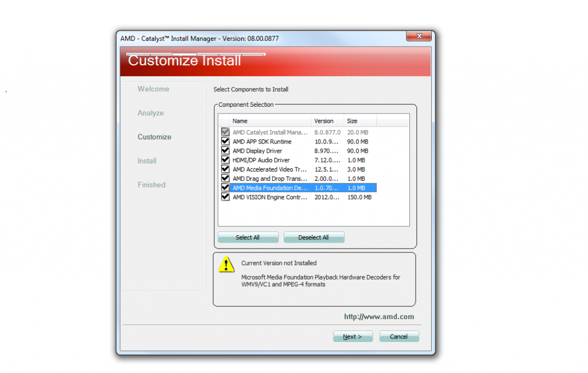Click the Current Version not Installed text
Image resolution: width=588 pixels, height=373 pixels.
point(279,263)
